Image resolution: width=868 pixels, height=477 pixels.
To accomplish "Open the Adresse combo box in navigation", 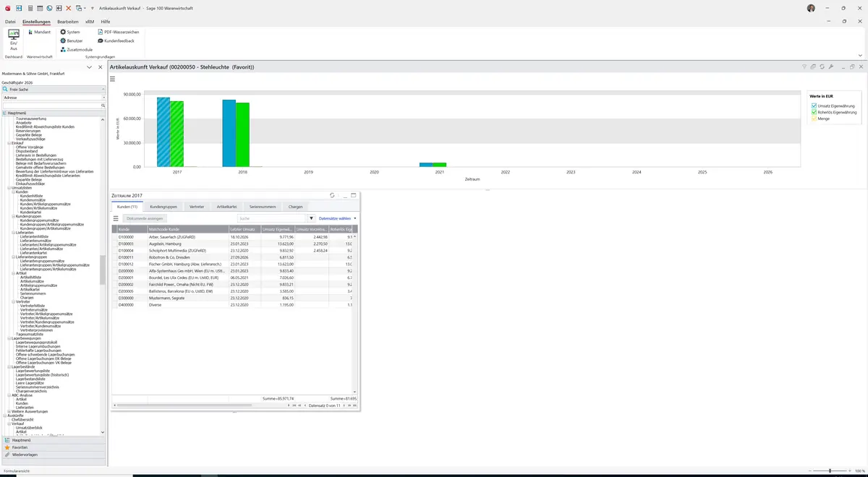I will [x=54, y=97].
